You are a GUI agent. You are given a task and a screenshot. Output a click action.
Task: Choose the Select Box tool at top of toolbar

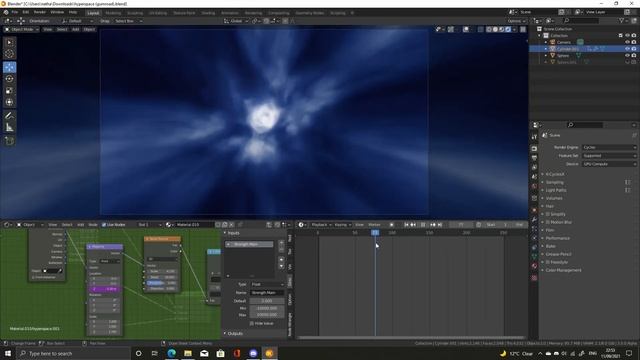(x=9, y=42)
